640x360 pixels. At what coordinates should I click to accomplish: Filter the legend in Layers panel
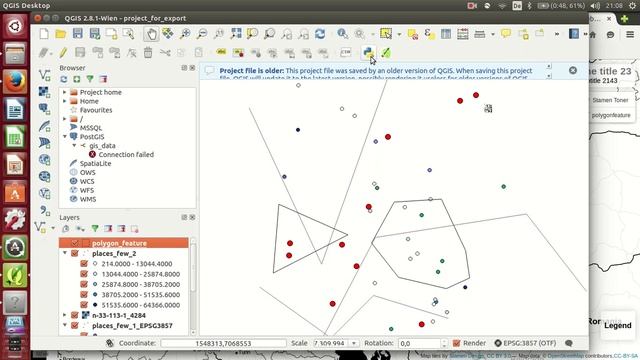[95, 229]
